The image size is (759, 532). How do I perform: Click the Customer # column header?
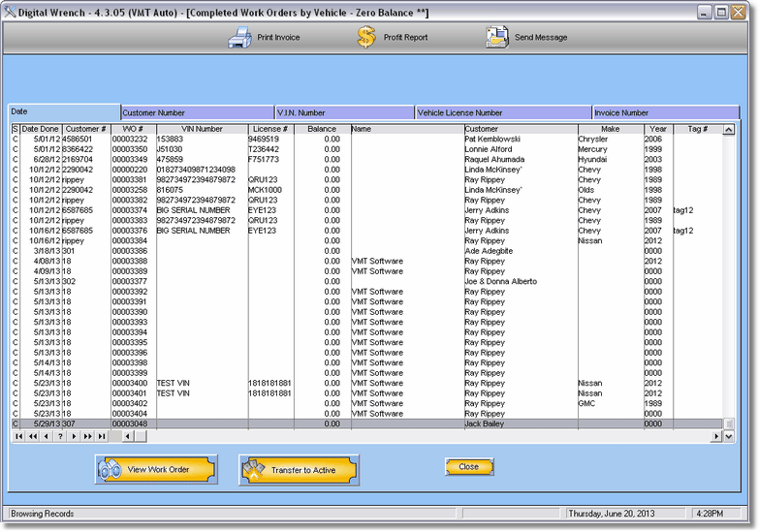pos(85,129)
